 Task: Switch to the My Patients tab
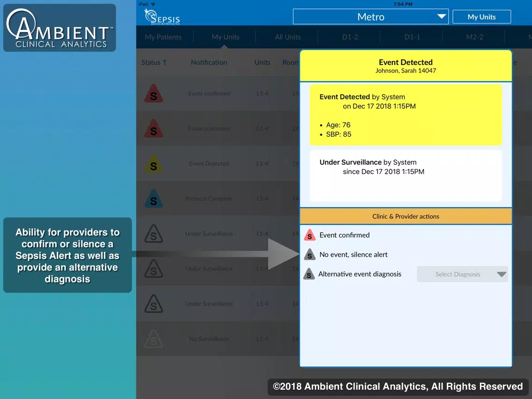tap(163, 37)
